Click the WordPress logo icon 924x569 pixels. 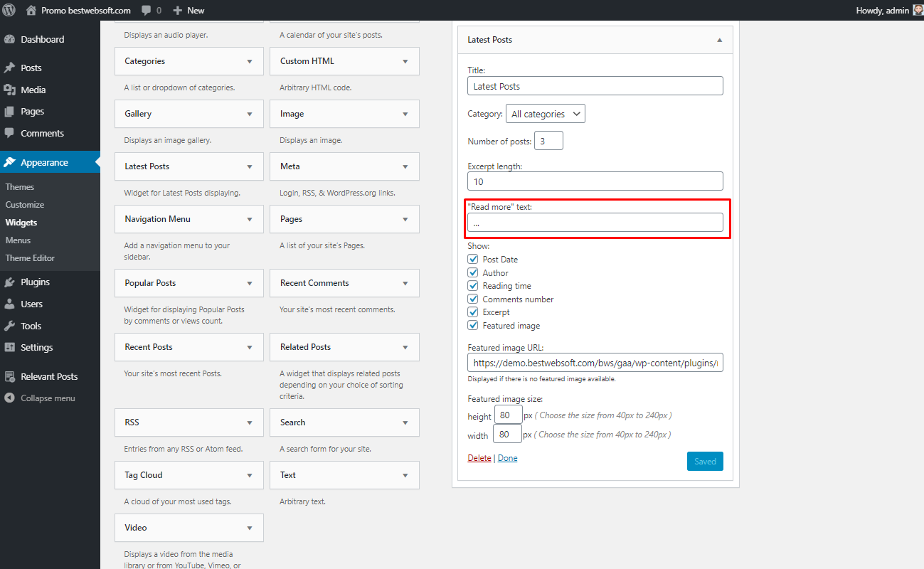(10, 10)
